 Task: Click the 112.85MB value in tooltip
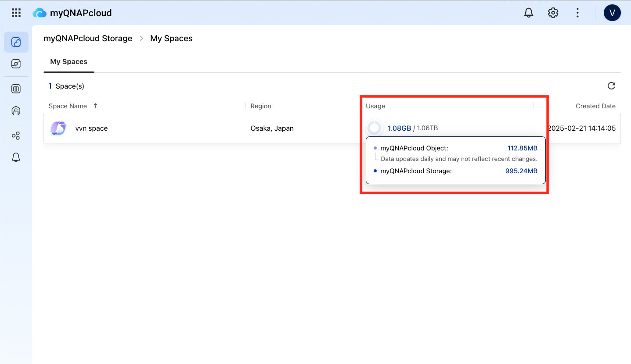(523, 148)
